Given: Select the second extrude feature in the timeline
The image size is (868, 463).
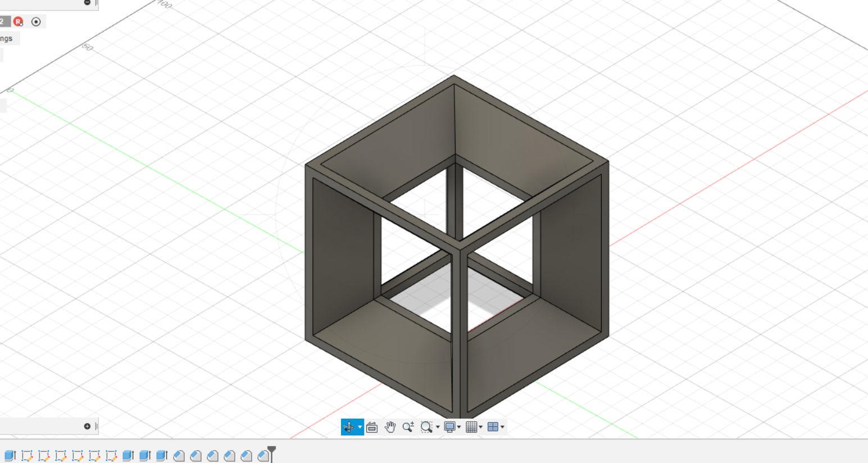Looking at the screenshot, I should pyautogui.click(x=128, y=456).
